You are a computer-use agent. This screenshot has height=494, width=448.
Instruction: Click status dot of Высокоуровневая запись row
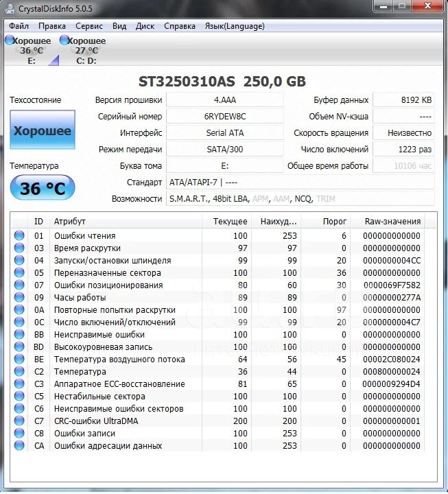tap(19, 346)
